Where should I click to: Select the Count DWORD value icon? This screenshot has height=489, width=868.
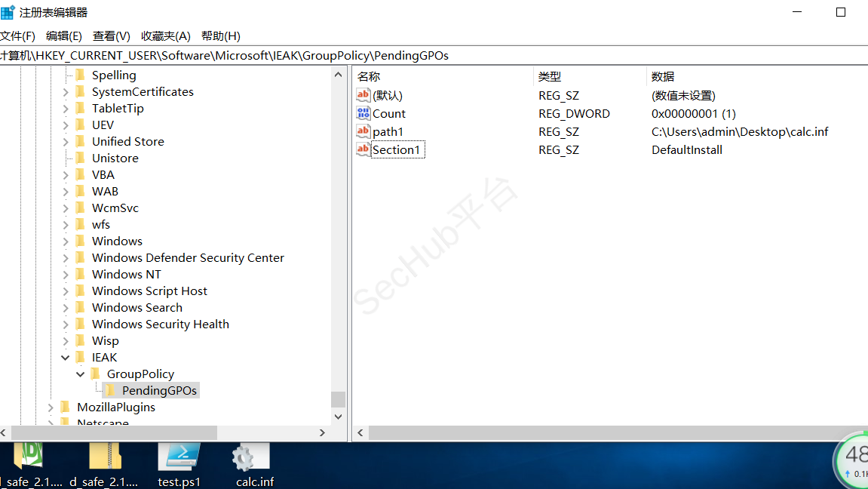point(363,113)
